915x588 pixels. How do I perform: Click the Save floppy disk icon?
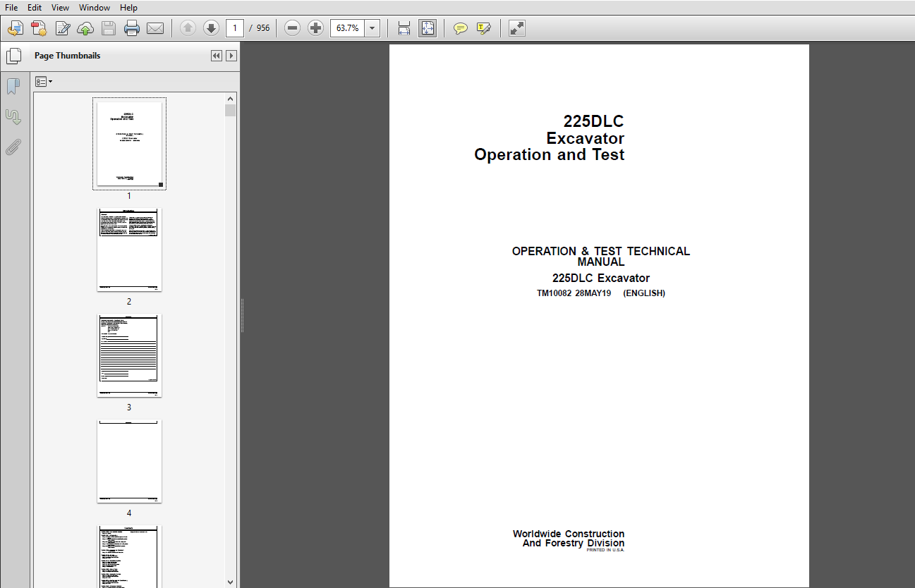[109, 28]
